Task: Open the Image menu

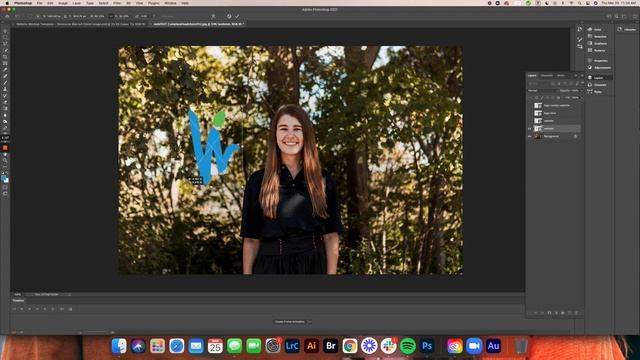Action: point(63,3)
